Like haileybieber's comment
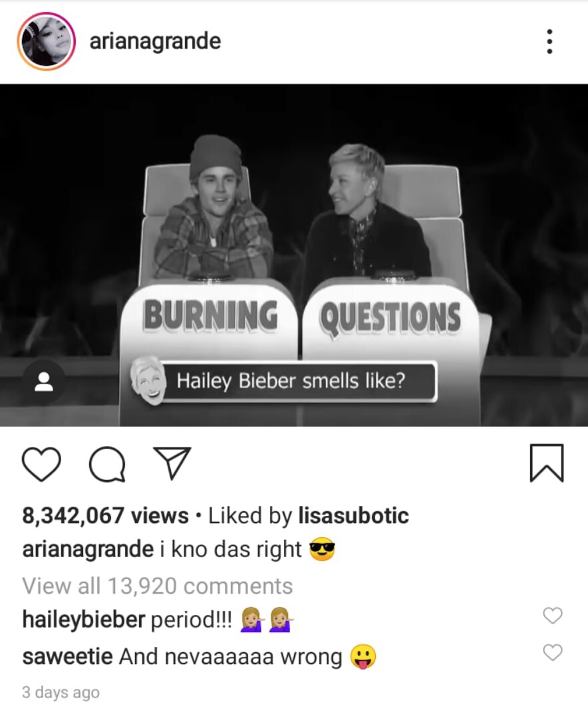Image resolution: width=588 pixels, height=718 pixels. (553, 616)
